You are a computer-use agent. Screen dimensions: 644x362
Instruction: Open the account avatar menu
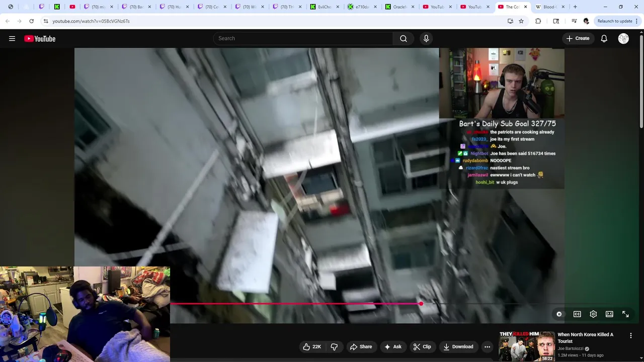coord(623,39)
